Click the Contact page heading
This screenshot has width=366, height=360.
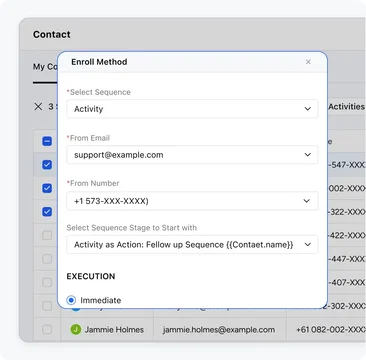(52, 34)
